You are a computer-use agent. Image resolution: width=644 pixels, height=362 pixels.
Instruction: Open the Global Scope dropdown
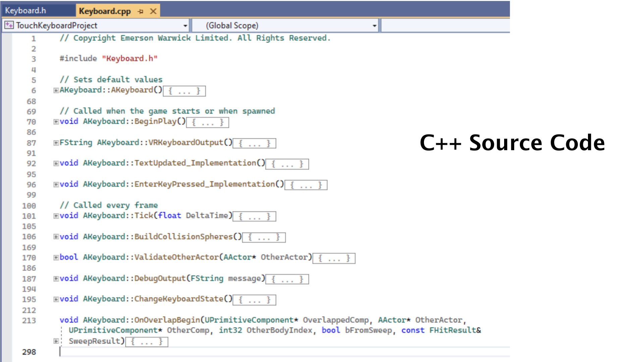click(374, 26)
